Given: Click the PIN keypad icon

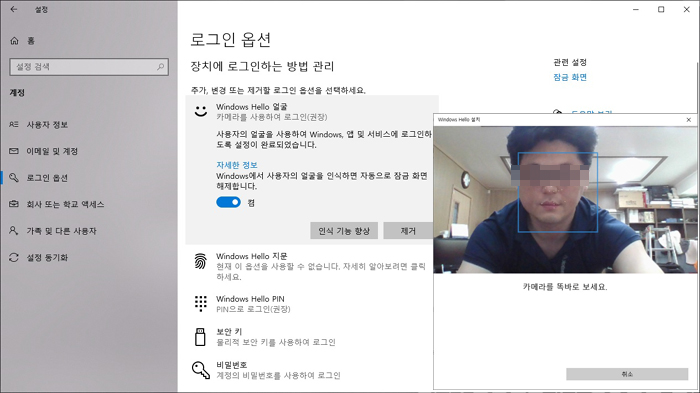Looking at the screenshot, I should click(x=201, y=304).
